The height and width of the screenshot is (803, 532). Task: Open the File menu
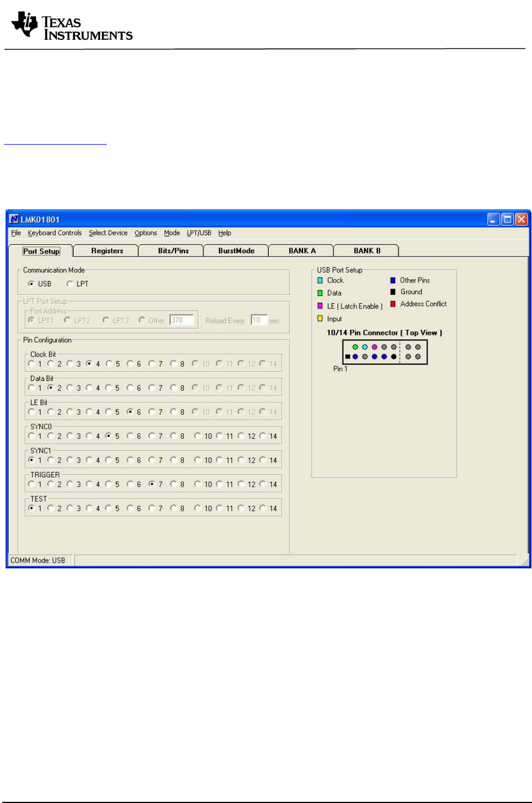pos(16,233)
